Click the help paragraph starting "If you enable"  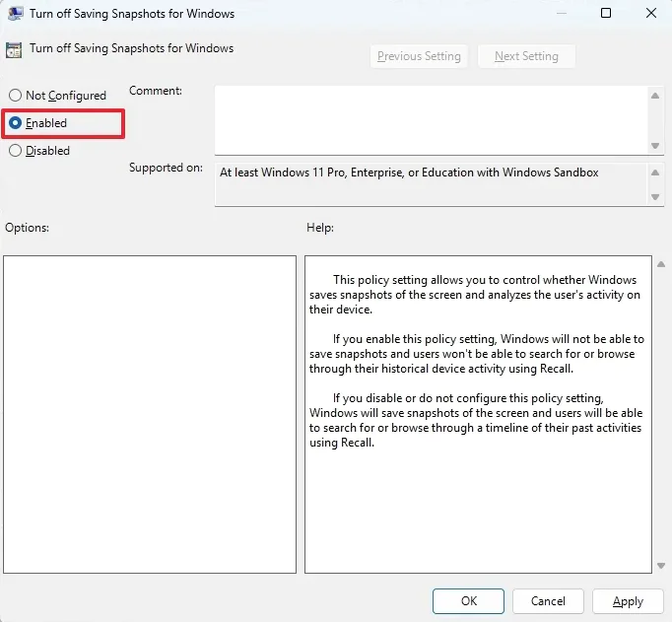pyautogui.click(x=477, y=354)
